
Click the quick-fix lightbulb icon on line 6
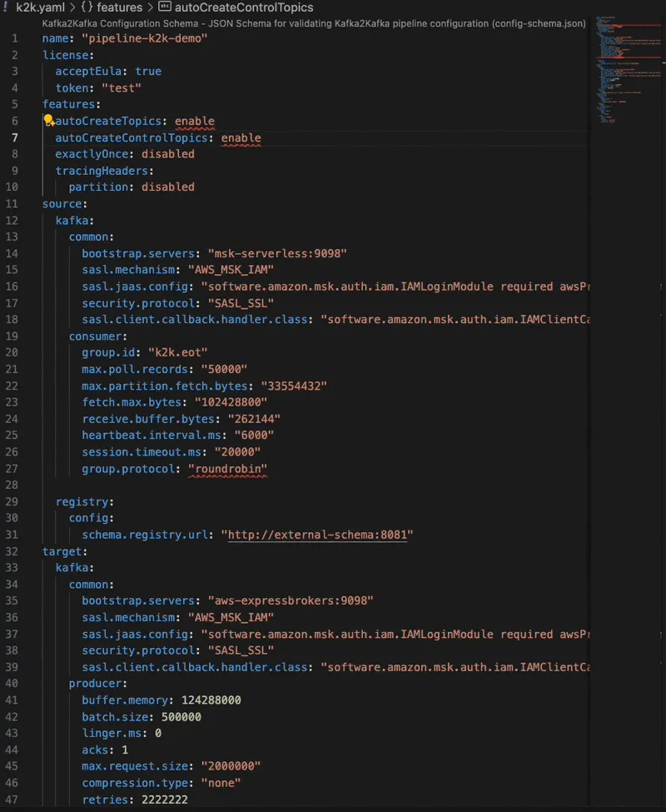point(49,121)
